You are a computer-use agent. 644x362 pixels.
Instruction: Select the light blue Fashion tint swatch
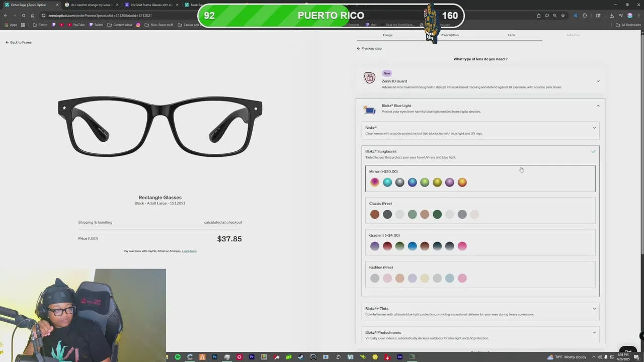click(449, 279)
